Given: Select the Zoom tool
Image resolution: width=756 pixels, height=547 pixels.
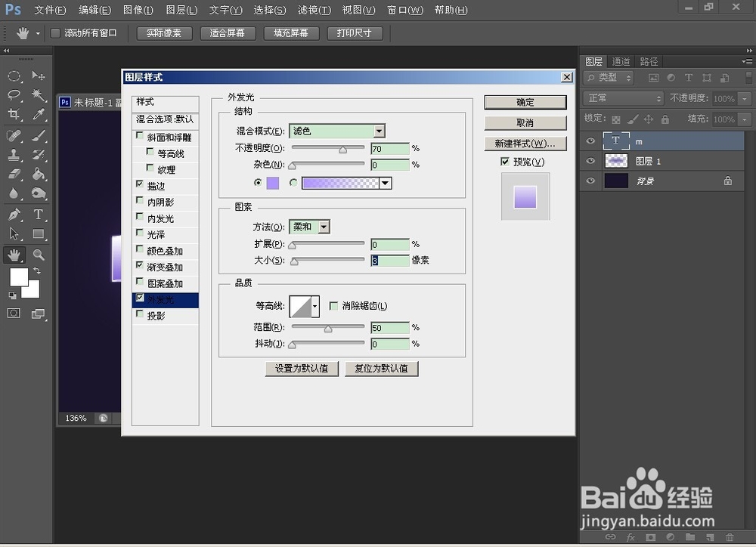Looking at the screenshot, I should pos(38,255).
